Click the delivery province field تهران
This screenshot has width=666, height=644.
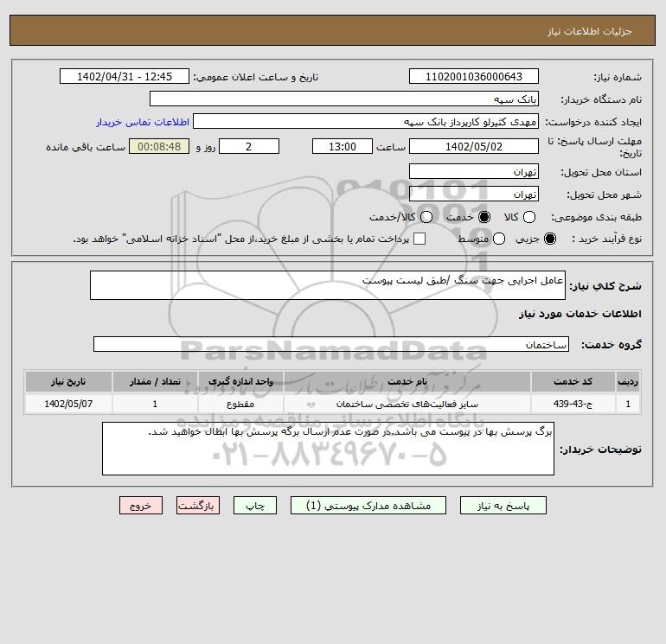[x=474, y=171]
